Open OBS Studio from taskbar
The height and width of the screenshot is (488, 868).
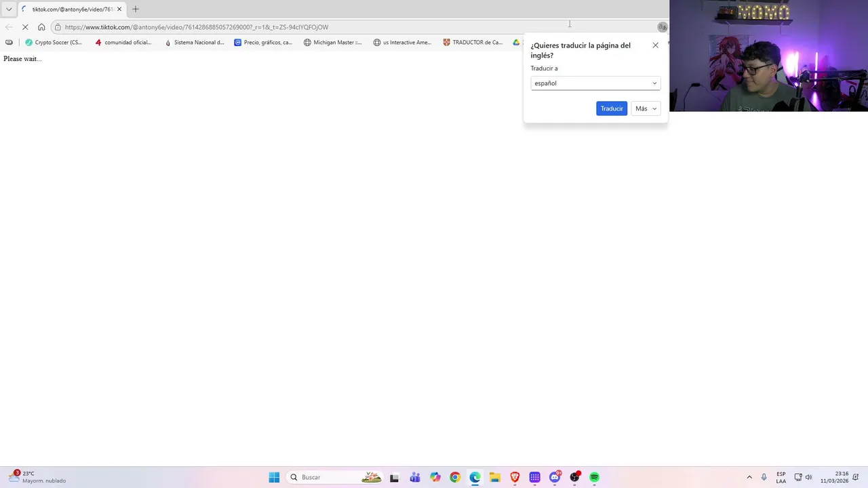(575, 477)
